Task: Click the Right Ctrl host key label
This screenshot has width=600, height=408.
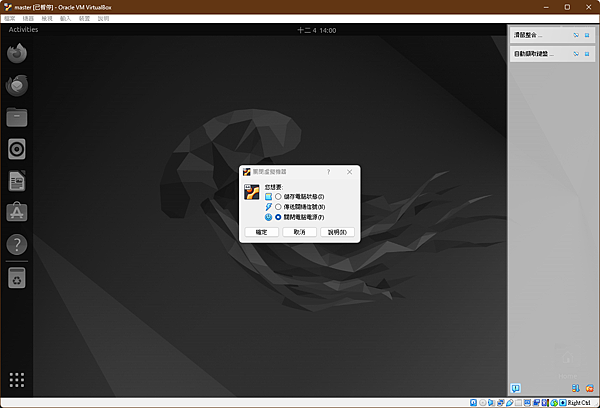Action: [x=579, y=403]
